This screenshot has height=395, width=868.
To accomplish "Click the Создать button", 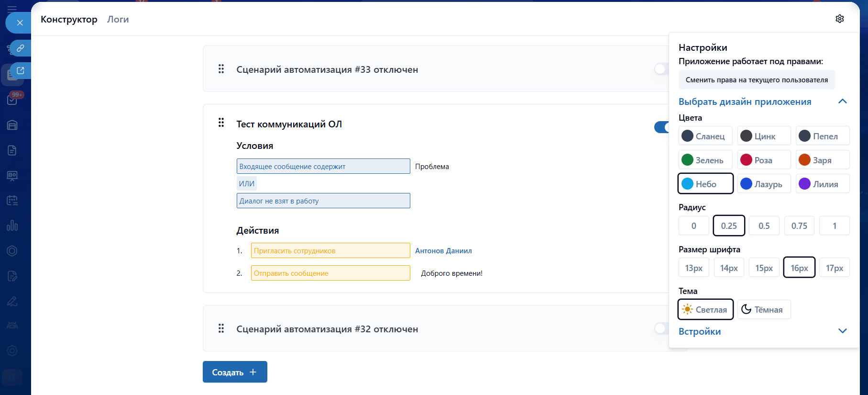I will click(x=235, y=372).
